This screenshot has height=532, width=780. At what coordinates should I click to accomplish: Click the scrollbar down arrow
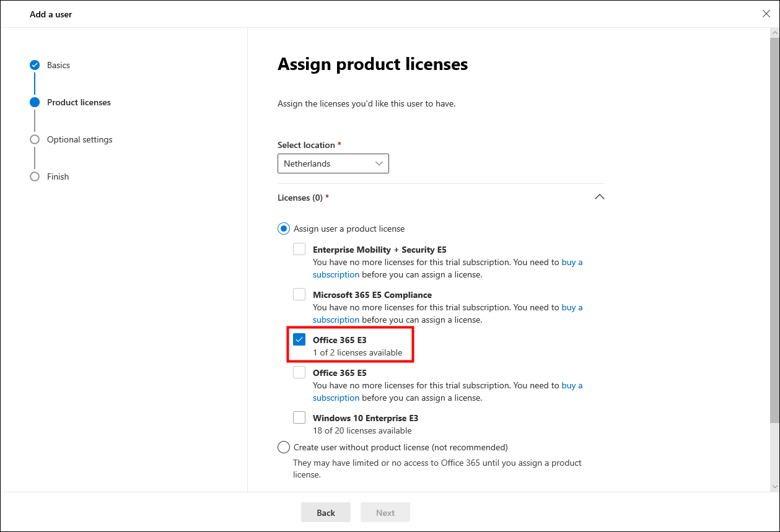[774, 487]
